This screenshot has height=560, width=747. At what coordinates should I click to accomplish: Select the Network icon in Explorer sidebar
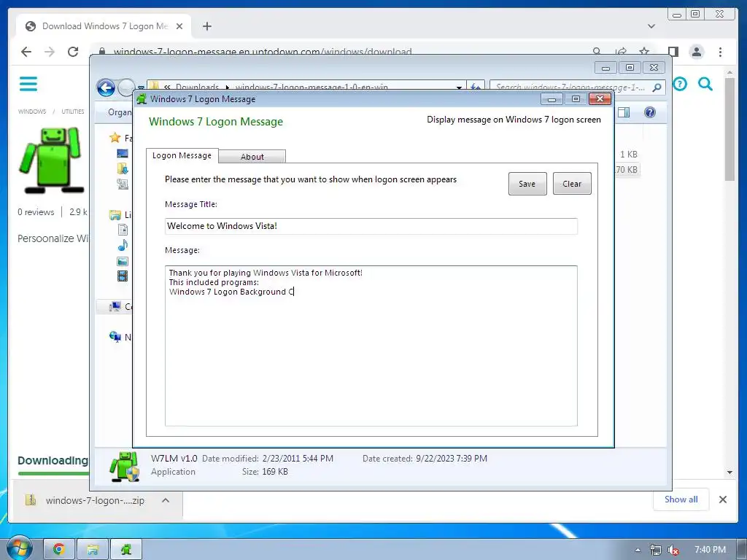pos(115,337)
